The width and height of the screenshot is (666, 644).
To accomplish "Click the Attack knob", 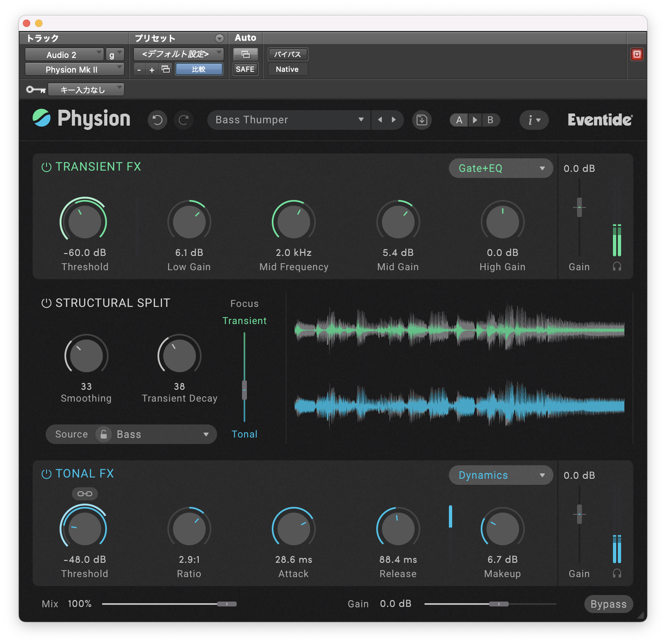I will point(294,529).
